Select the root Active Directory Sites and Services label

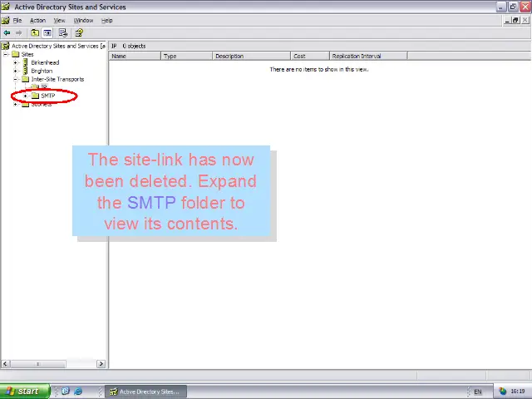point(58,46)
